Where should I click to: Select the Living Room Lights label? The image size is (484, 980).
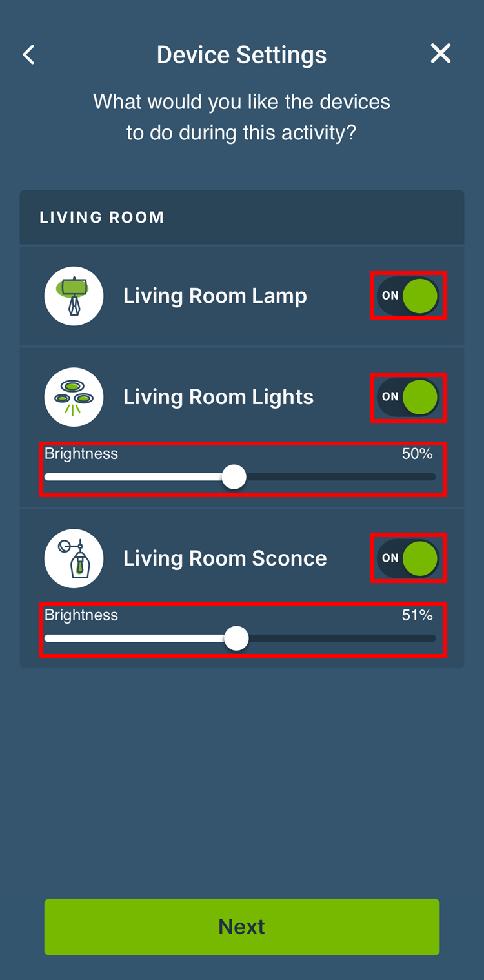(218, 397)
